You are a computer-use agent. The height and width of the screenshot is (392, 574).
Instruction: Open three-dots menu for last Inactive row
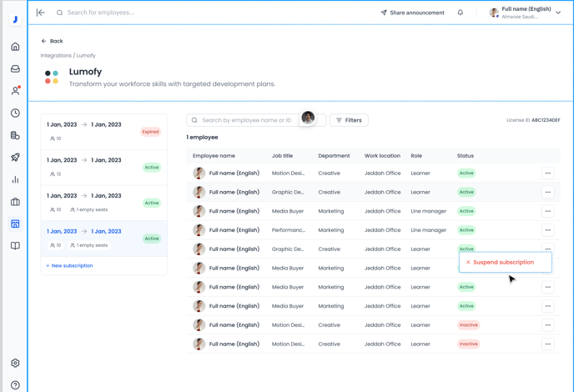547,344
